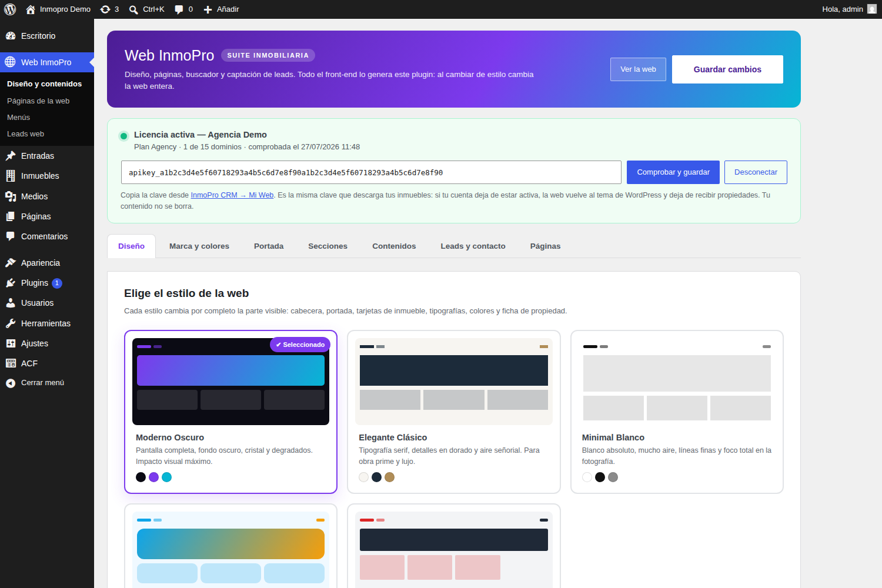Select the Páginas tab in the settings tabs
Screen dimensions: 882x588
click(545, 246)
